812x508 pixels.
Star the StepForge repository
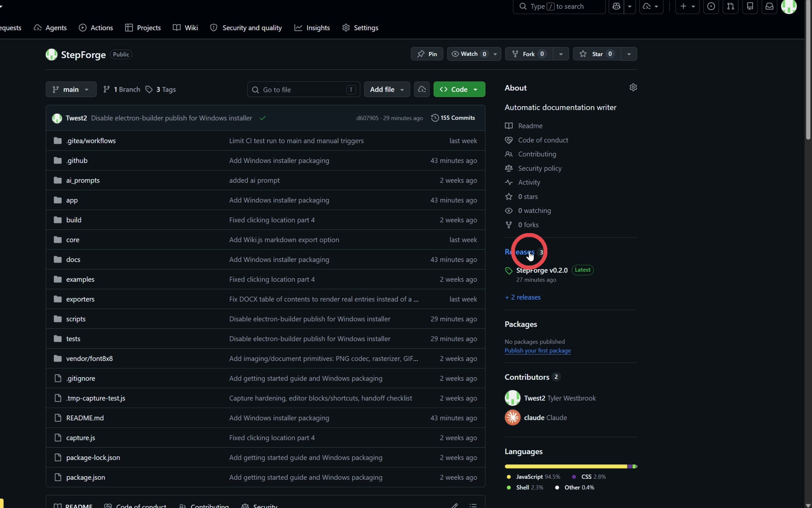click(x=597, y=54)
